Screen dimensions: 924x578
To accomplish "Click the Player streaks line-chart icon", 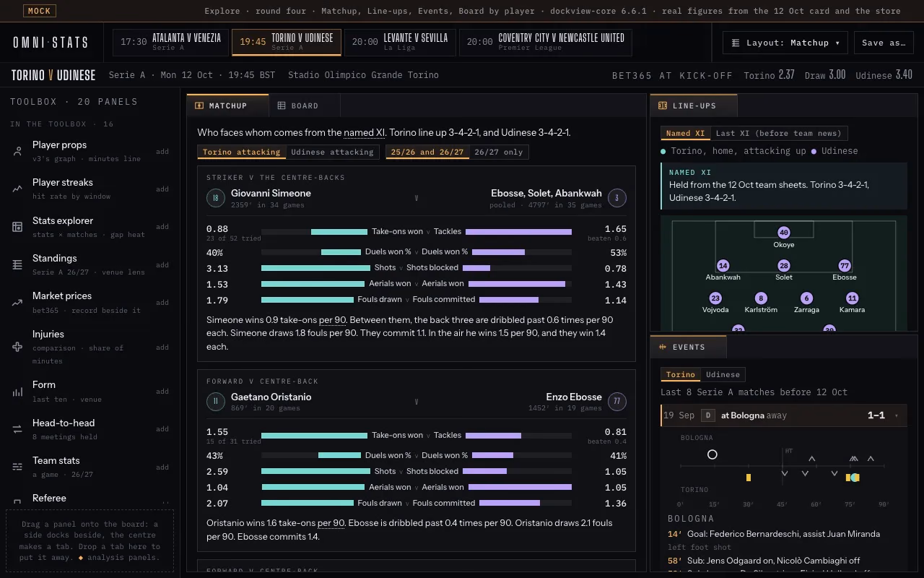I will 17,189.
